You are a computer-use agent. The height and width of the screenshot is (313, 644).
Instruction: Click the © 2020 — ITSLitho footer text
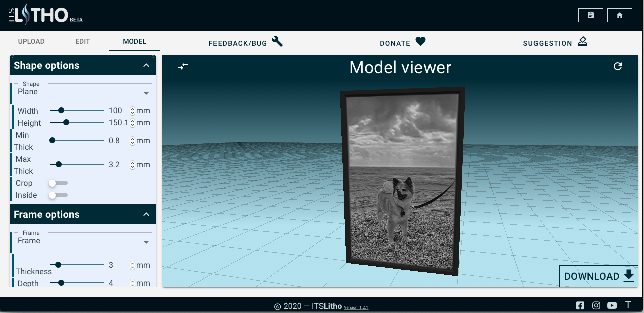click(x=308, y=306)
